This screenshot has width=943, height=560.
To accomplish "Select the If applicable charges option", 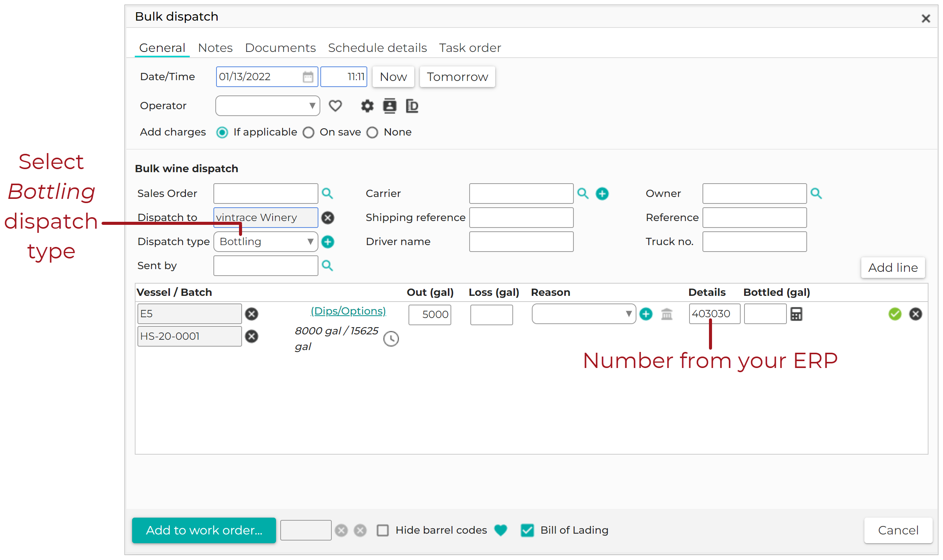I will click(x=222, y=132).
